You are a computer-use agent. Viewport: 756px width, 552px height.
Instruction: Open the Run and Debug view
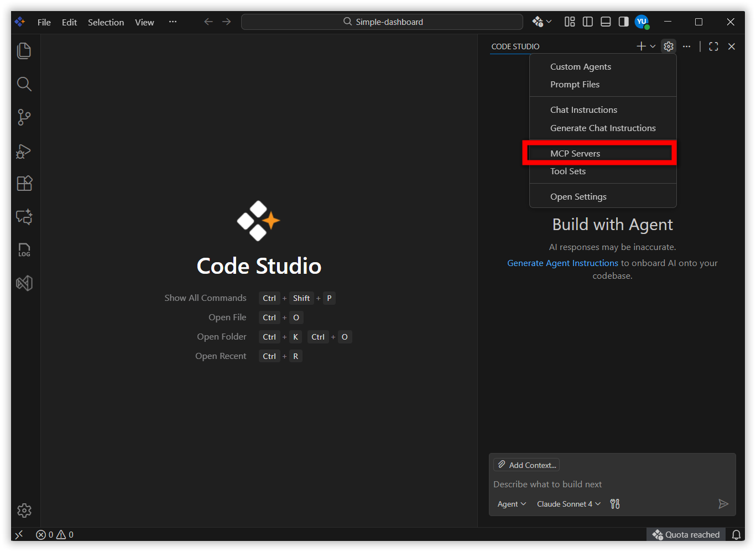click(24, 150)
